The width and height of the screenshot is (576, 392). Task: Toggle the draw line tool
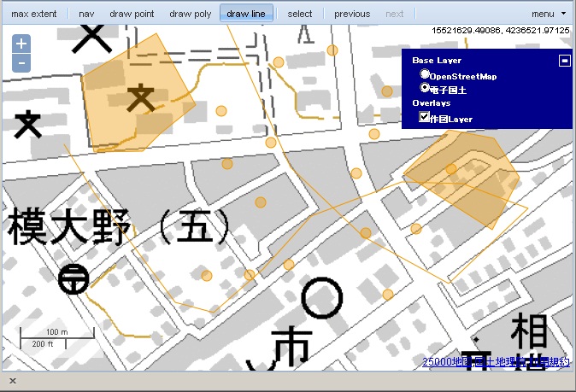click(245, 14)
